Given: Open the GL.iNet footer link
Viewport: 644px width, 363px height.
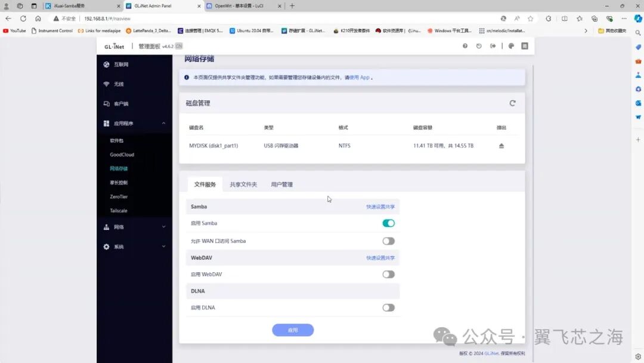Looking at the screenshot, I should pos(491,353).
